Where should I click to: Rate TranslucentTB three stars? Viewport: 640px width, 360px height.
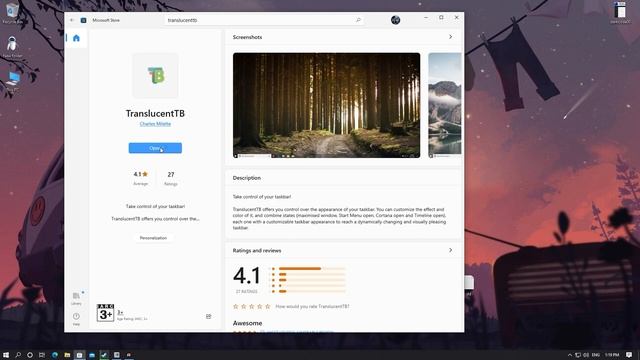pos(251,306)
